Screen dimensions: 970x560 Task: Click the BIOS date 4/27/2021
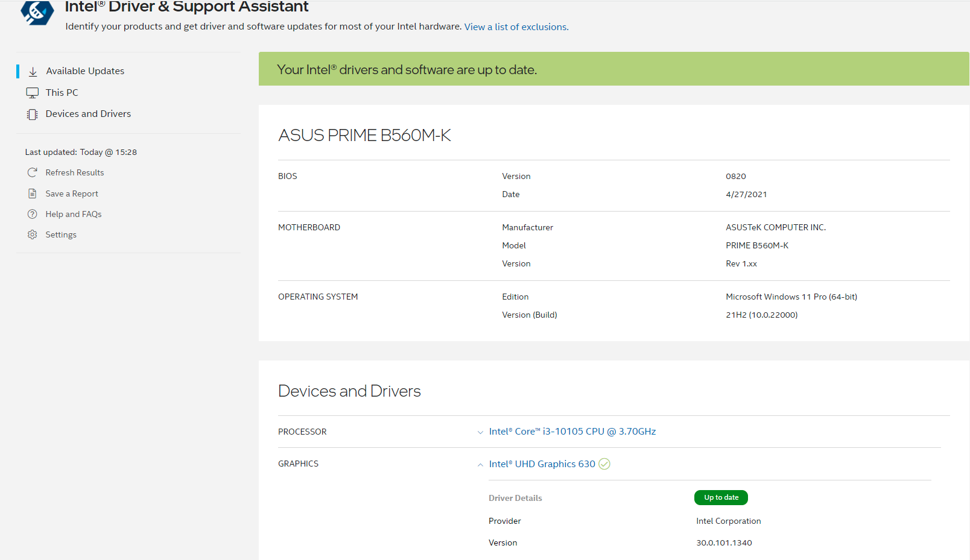746,195
